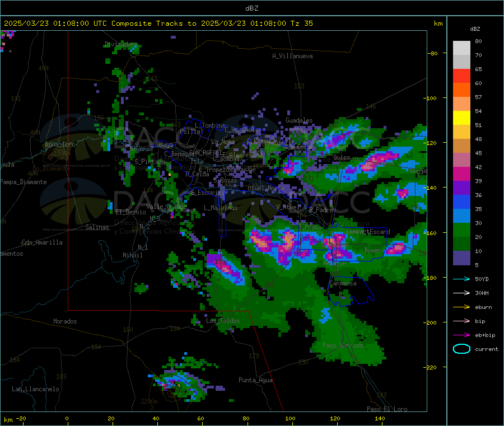The height and width of the screenshot is (426, 504).
Task: Click the 'Valle_Grande' place label
Action: 166,207
